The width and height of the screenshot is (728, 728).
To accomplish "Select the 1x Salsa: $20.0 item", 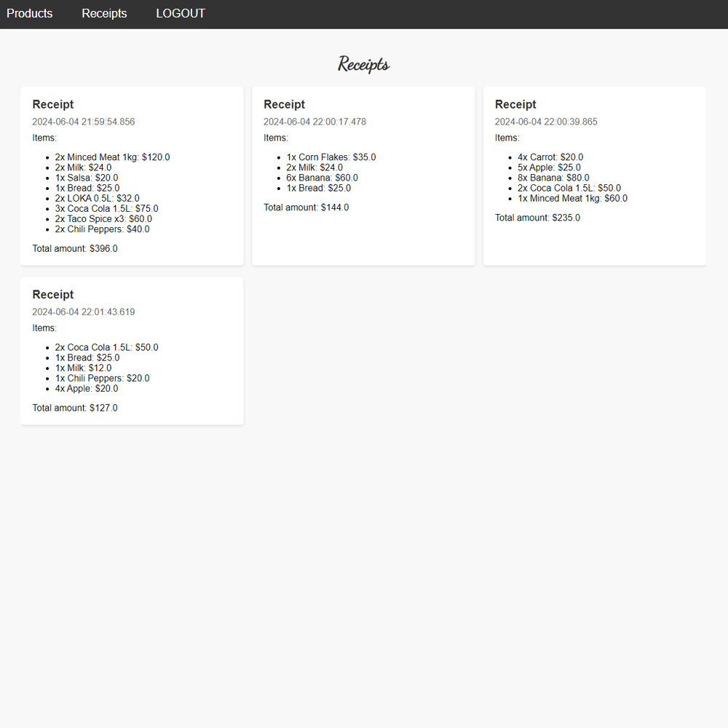I will [87, 178].
